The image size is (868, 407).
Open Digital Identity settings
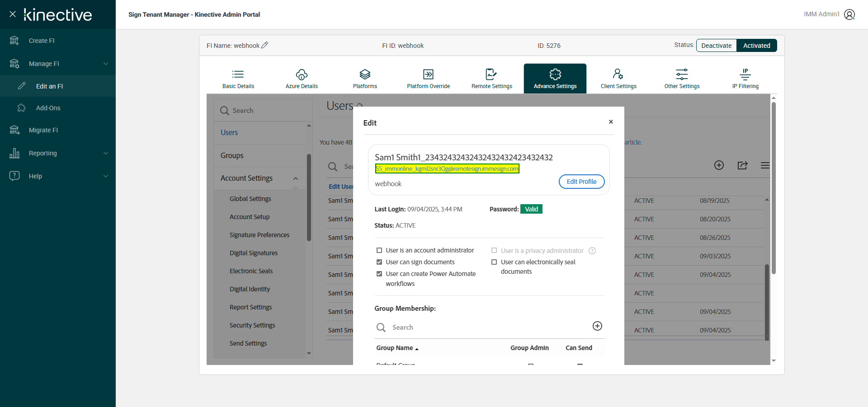coord(250,289)
